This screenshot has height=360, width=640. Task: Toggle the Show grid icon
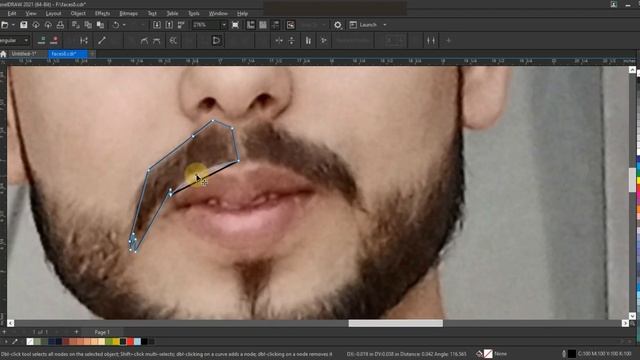click(x=263, y=25)
